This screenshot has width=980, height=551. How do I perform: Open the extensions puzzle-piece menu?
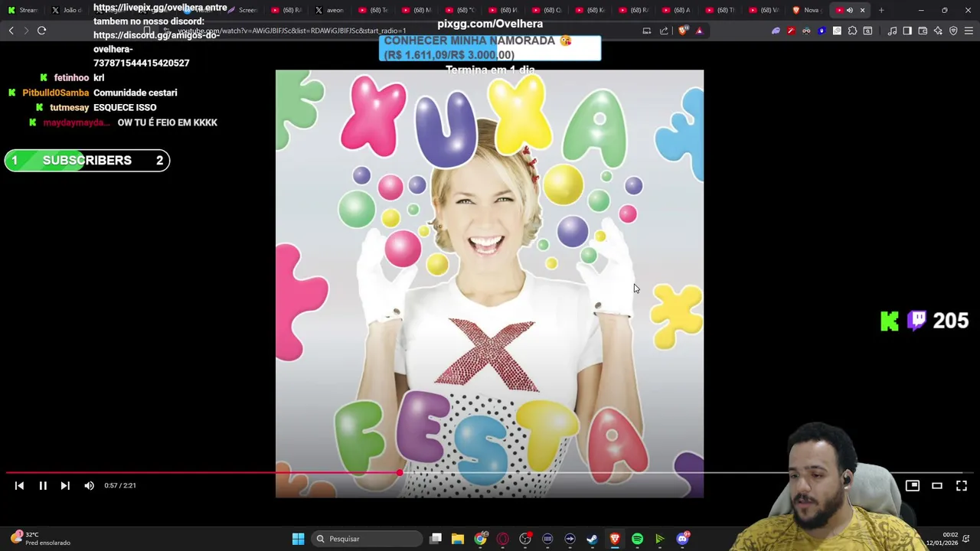pyautogui.click(x=852, y=31)
